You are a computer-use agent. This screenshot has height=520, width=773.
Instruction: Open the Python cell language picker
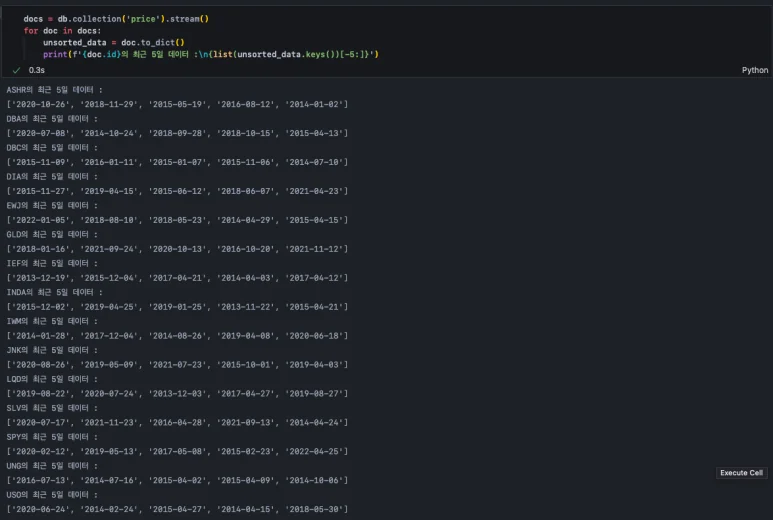(754, 70)
